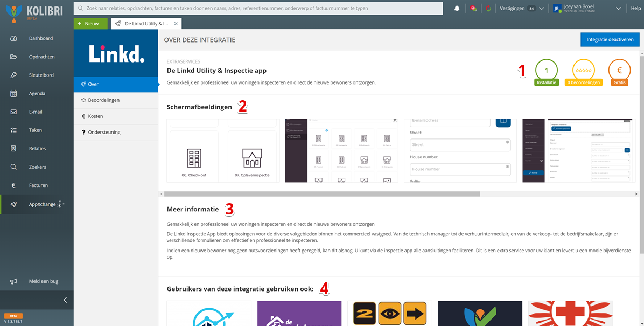644x326 pixels.
Task: Open the blue chart integration tile
Action: click(209, 313)
